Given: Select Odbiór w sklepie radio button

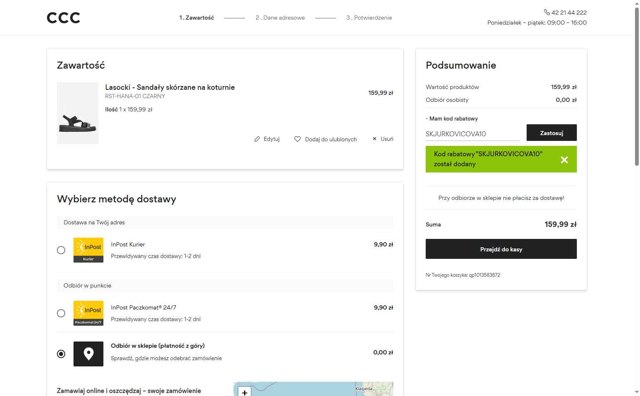Looking at the screenshot, I should point(61,354).
